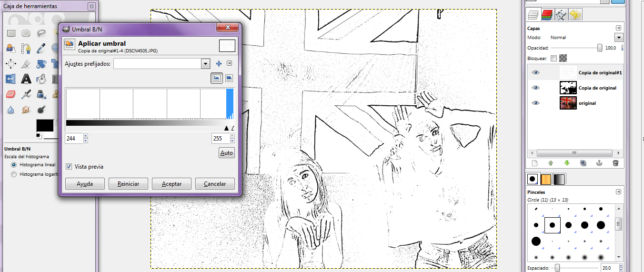The height and width of the screenshot is (272, 644).
Task: Click the Cancelar button
Action: point(215,184)
